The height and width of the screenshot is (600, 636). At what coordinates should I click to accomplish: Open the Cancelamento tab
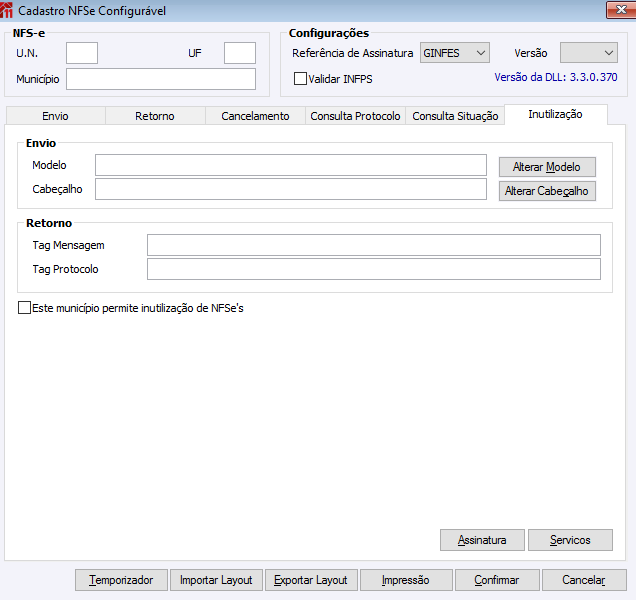click(255, 116)
